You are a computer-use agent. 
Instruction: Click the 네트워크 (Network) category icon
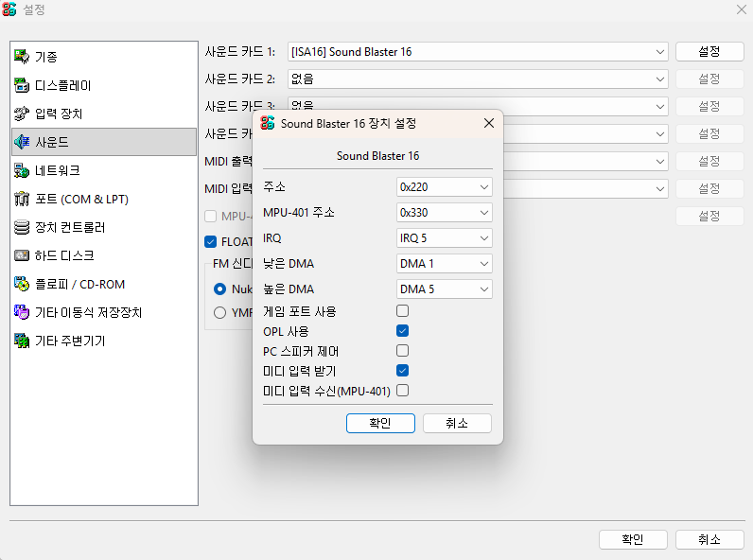(22, 170)
